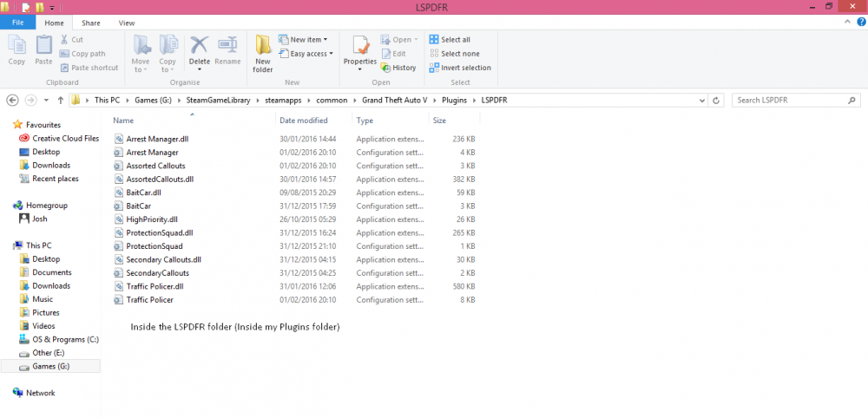Open Network in navigation pane

coord(35,393)
